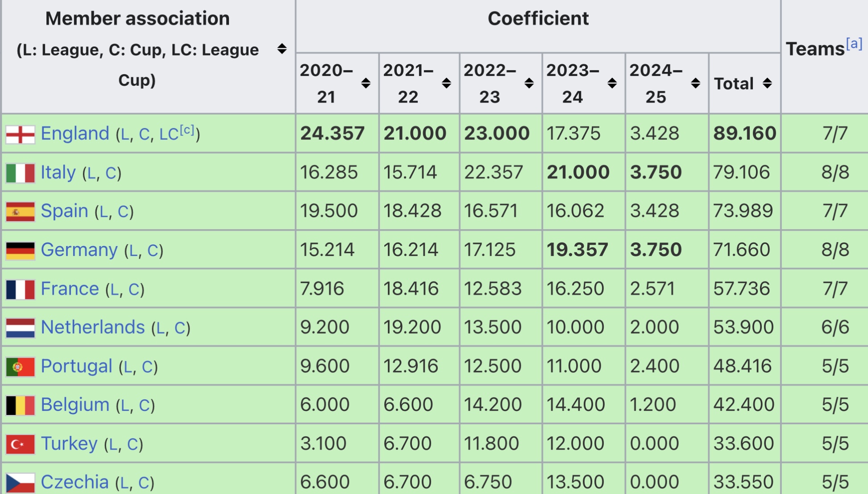Select Spain 2020–21 value 19.500
The image size is (868, 494).
(x=328, y=210)
